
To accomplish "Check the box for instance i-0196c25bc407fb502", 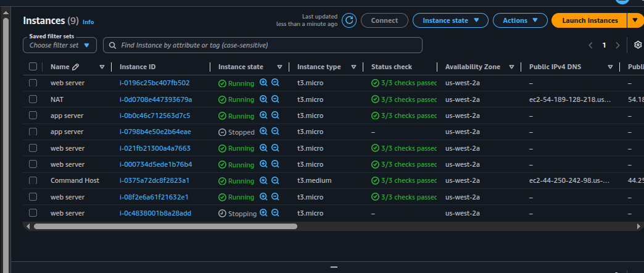I will 33,83.
